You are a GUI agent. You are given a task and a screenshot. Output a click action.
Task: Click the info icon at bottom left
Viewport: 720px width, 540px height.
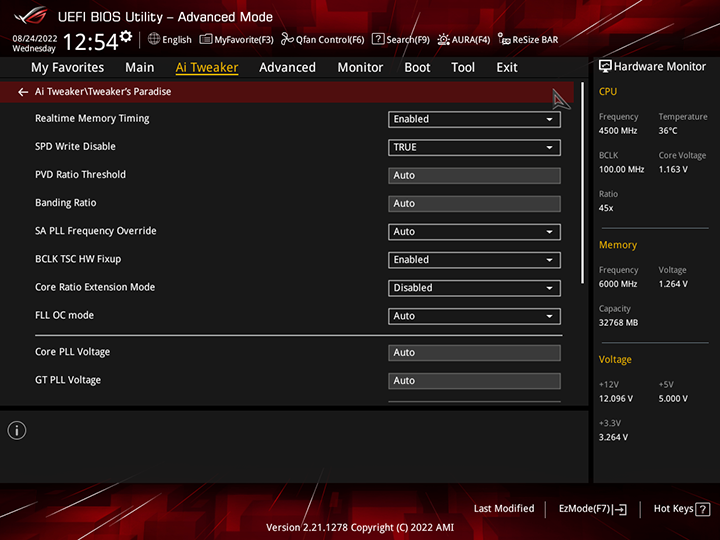17,430
